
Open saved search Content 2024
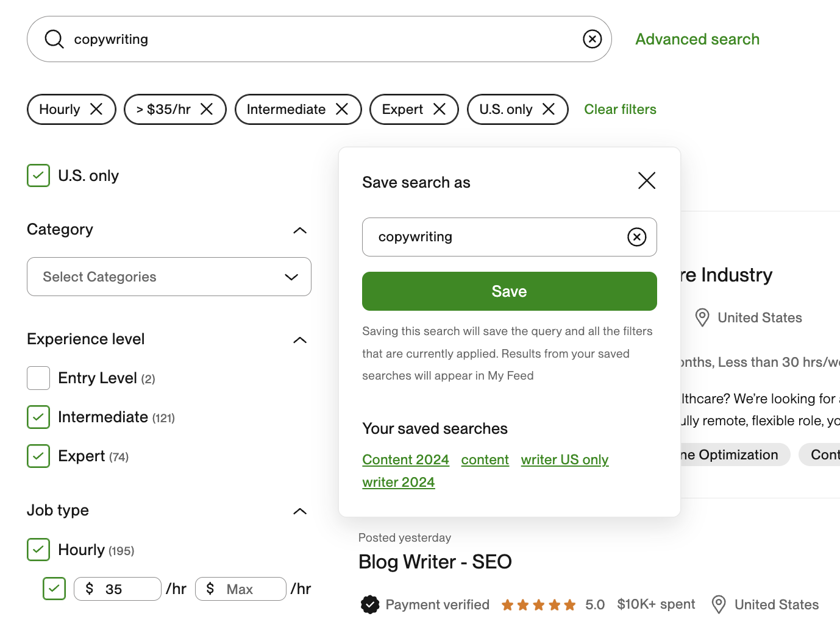point(405,459)
